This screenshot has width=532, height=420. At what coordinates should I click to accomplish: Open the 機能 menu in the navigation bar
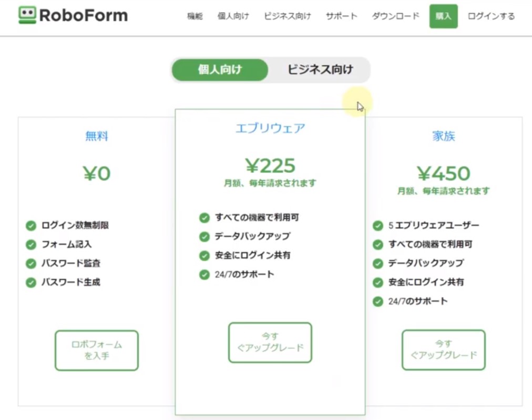pos(195,16)
